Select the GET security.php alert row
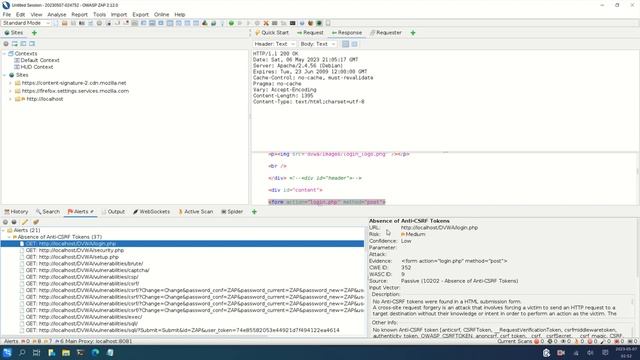Image resolution: width=640 pixels, height=360 pixels. click(x=75, y=250)
